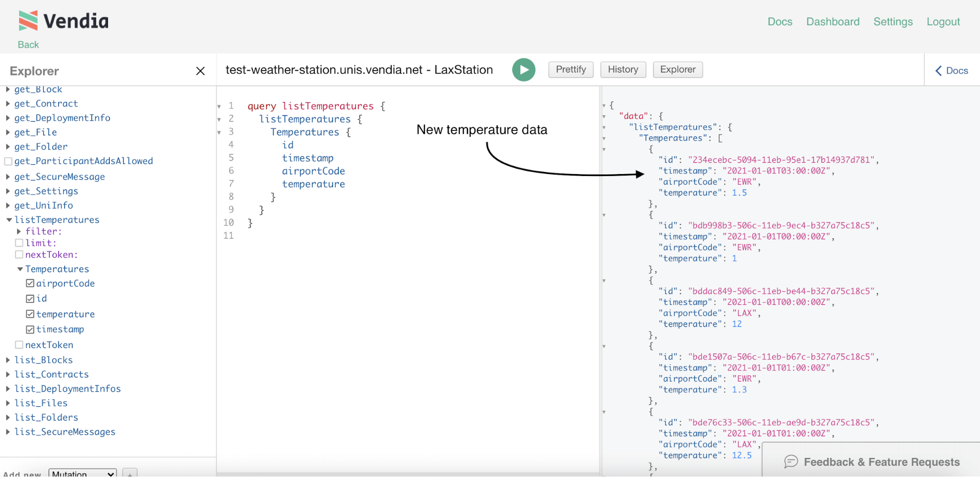Expand the get_Settings node
The height and width of the screenshot is (477, 980).
(x=8, y=191)
